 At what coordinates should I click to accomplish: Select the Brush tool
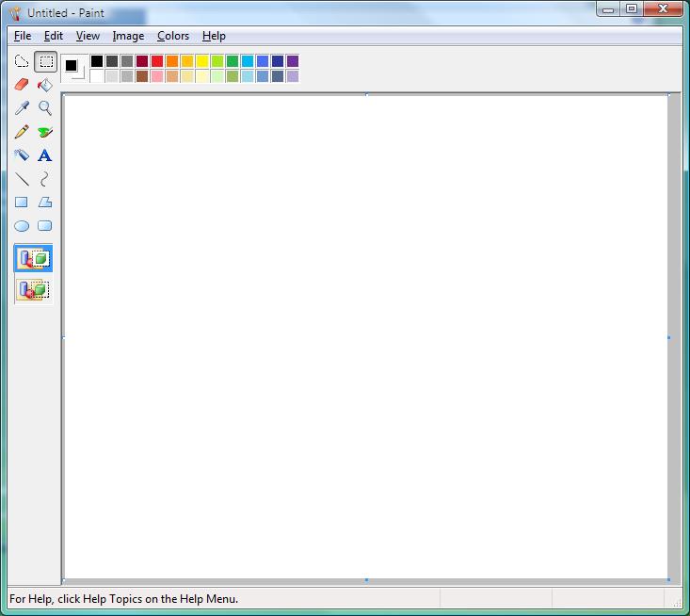tap(44, 132)
